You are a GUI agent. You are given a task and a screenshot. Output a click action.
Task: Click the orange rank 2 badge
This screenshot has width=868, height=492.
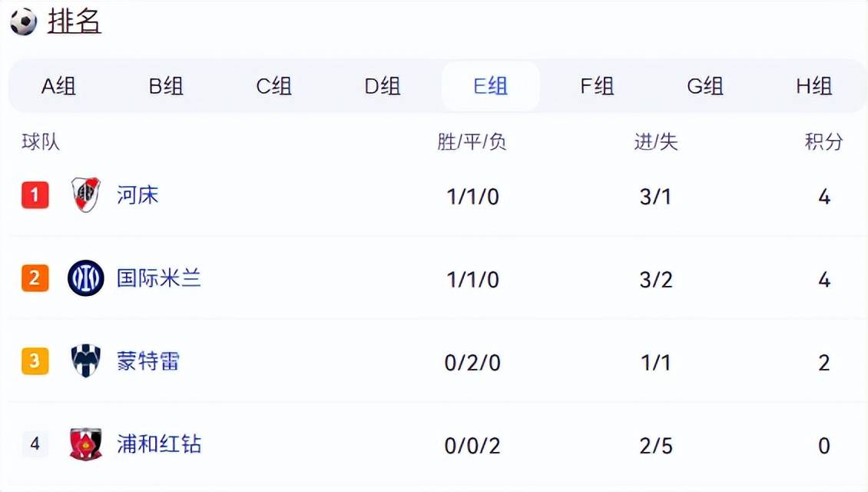click(x=34, y=278)
